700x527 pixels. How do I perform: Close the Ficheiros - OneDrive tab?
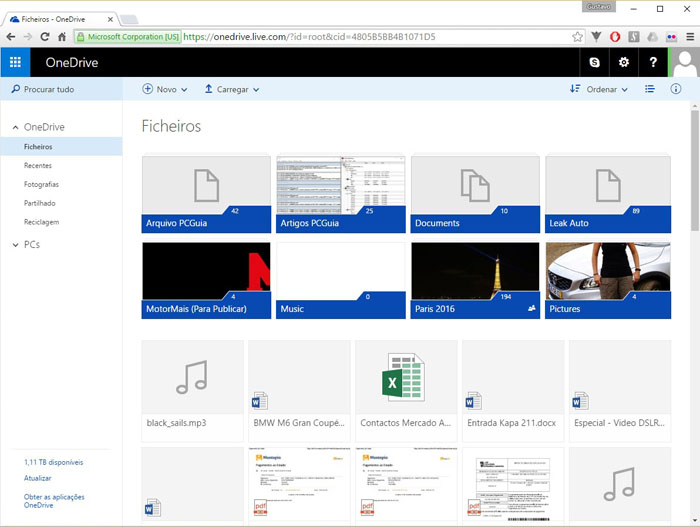(x=110, y=19)
